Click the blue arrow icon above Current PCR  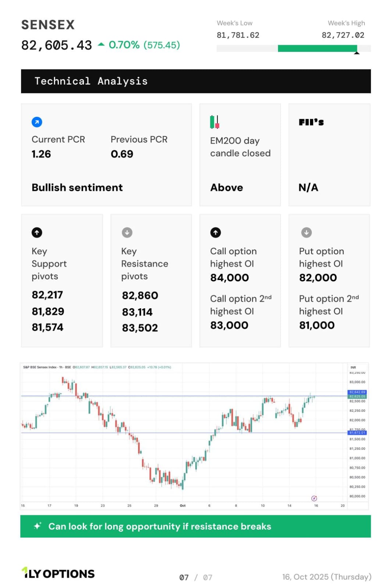coord(37,122)
